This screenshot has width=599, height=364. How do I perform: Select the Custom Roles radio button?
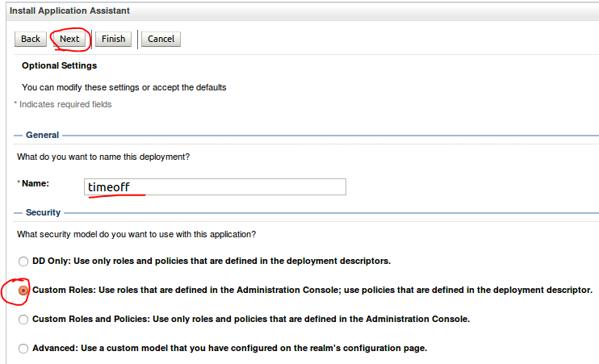tap(23, 291)
